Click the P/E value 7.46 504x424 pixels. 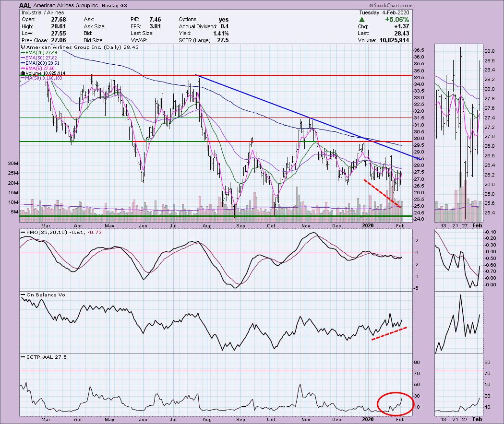pyautogui.click(x=155, y=20)
